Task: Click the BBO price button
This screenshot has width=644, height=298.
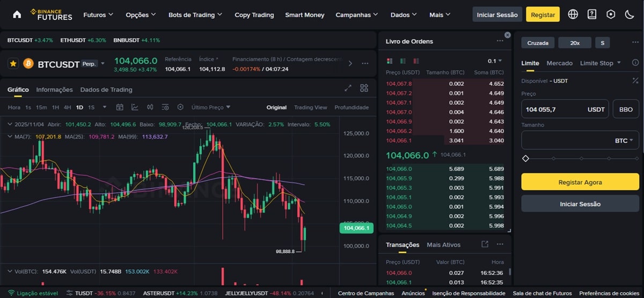Action: tap(626, 109)
